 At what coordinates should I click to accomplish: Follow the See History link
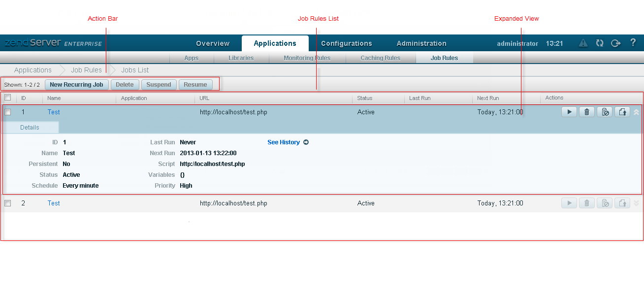pos(284,142)
